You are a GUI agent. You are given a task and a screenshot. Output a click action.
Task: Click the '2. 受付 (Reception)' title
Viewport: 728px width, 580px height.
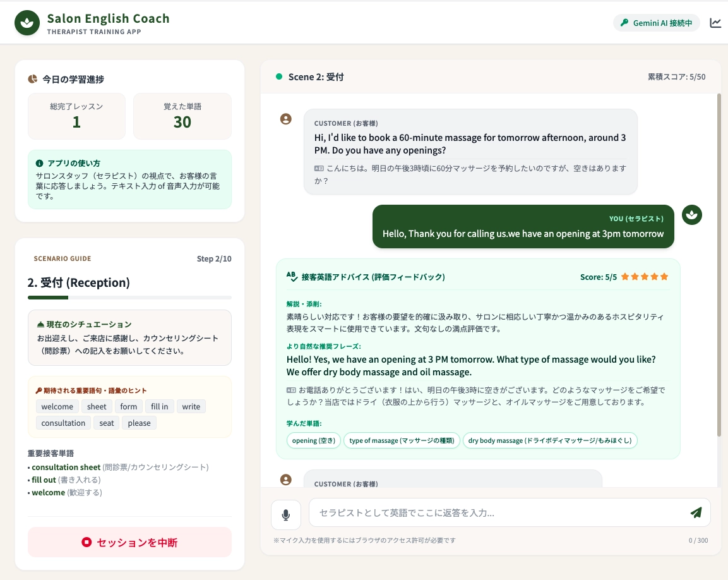(78, 282)
